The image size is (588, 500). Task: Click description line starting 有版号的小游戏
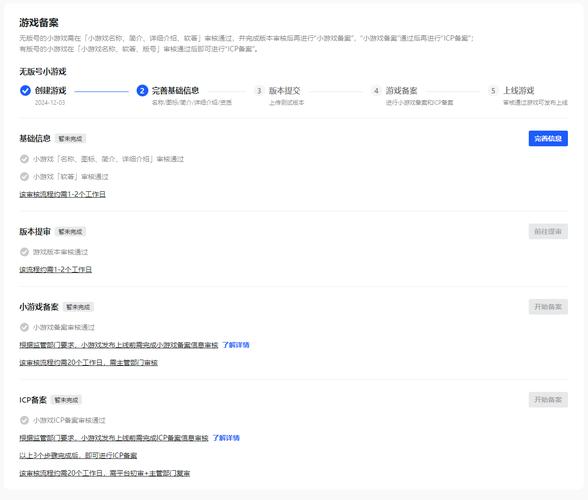click(139, 49)
